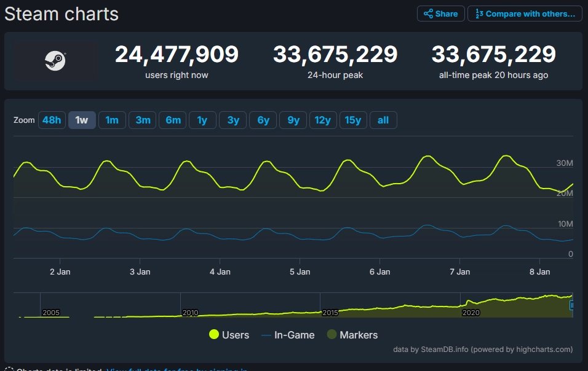The image size is (588, 371).
Task: Click the 20M axis value
Action: coord(565,193)
